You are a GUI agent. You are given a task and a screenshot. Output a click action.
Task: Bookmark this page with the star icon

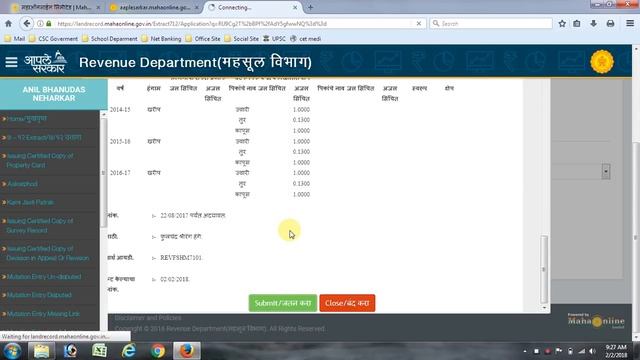562,24
